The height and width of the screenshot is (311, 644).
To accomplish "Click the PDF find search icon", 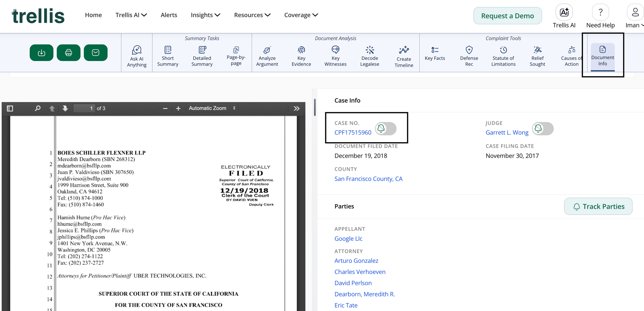I will (x=38, y=108).
